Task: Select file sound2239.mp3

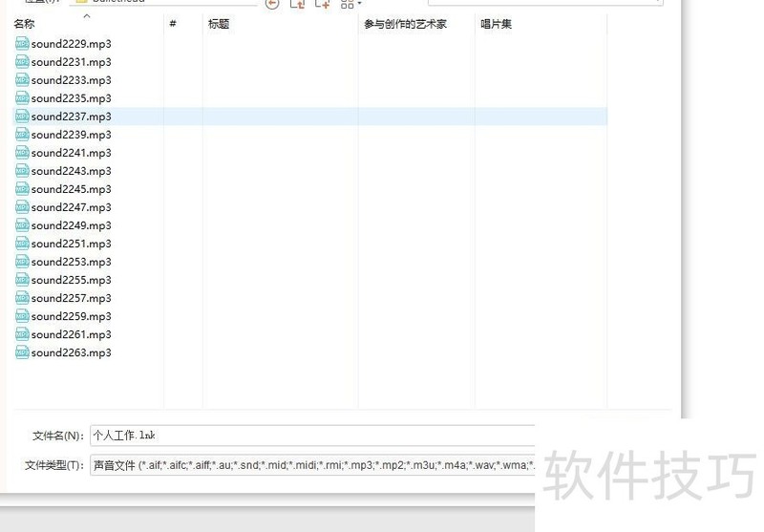Action: click(71, 135)
